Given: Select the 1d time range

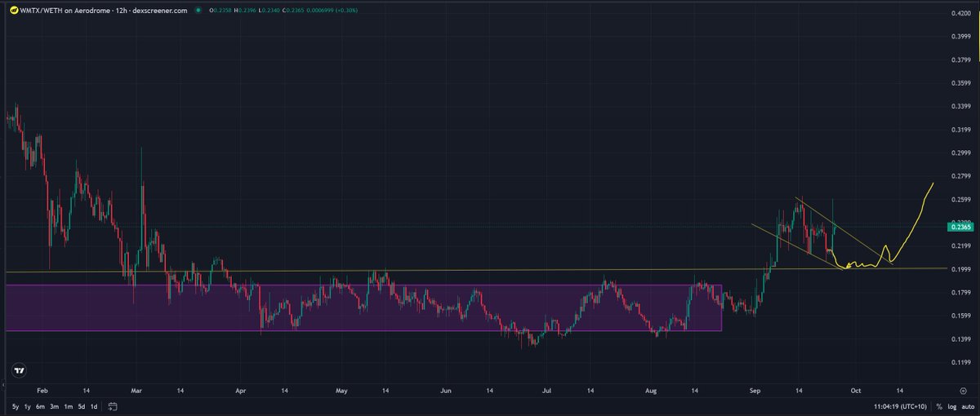Looking at the screenshot, I should point(94,406).
